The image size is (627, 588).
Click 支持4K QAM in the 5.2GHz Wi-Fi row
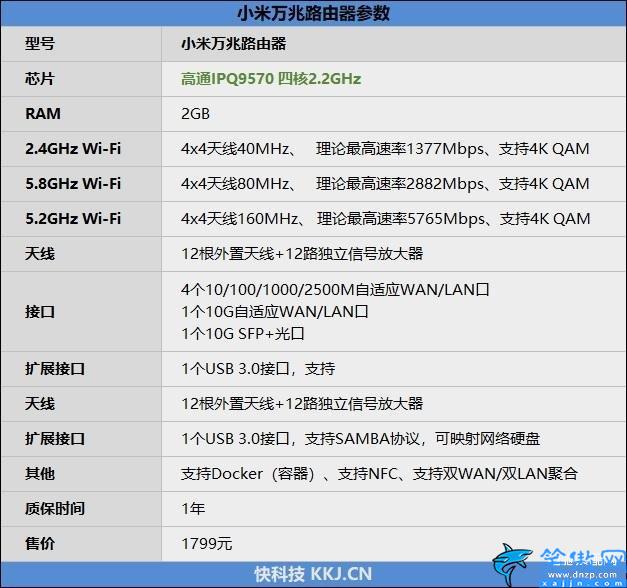(x=545, y=218)
